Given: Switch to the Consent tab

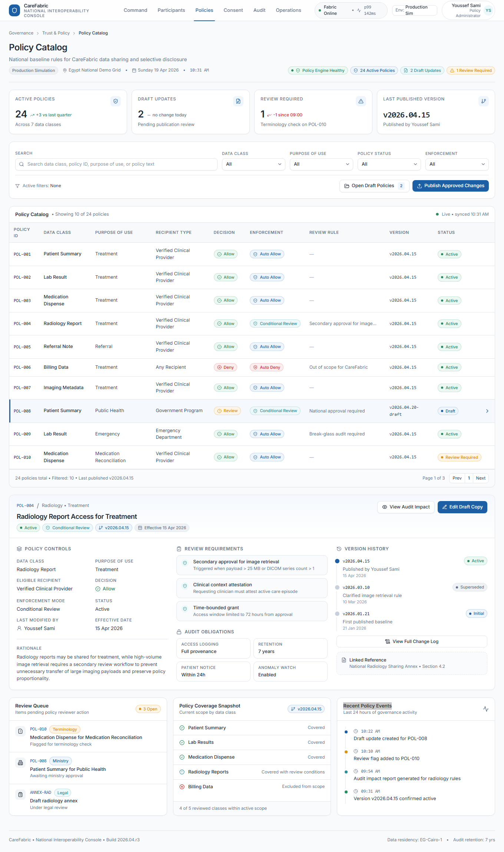Looking at the screenshot, I should tap(233, 10).
